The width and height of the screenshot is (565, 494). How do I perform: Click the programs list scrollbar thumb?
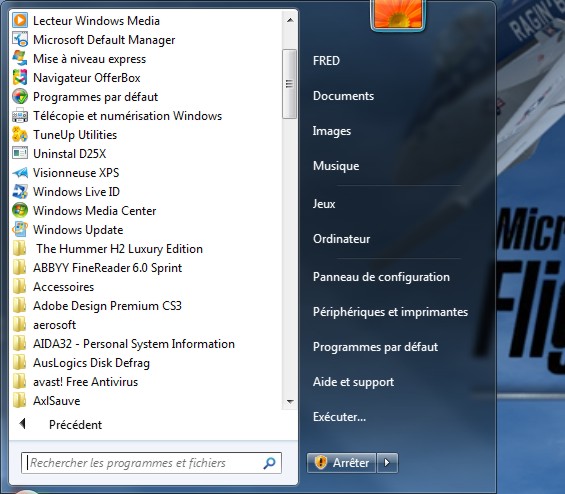click(289, 84)
